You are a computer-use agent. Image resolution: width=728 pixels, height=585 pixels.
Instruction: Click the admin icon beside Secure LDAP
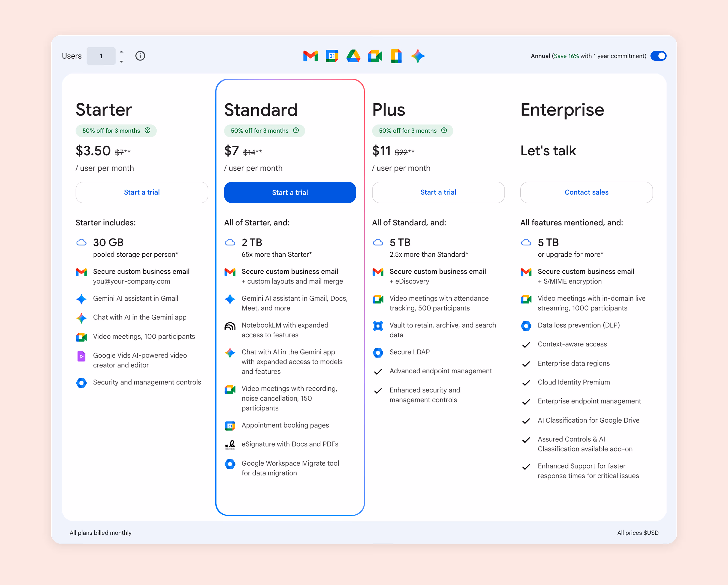(x=378, y=353)
